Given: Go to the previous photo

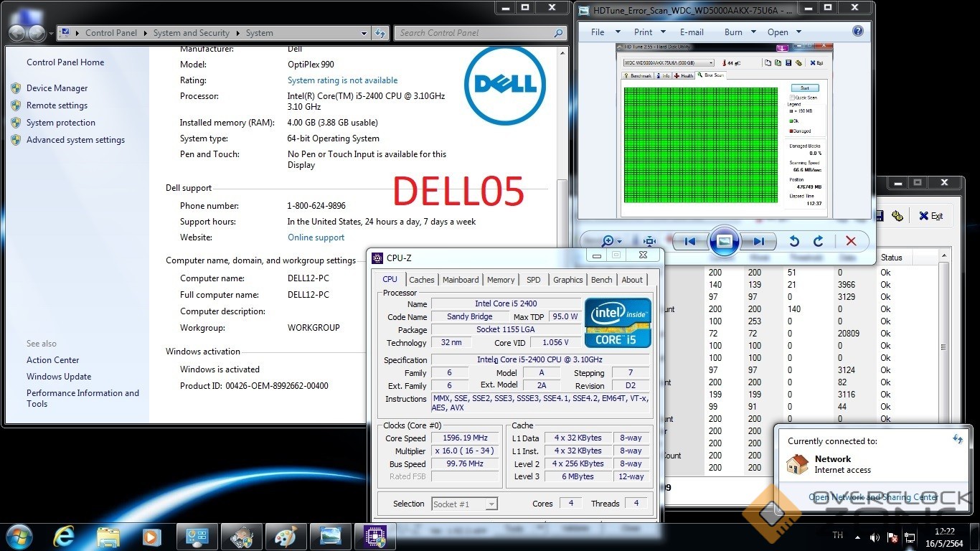Looking at the screenshot, I should 689,242.
